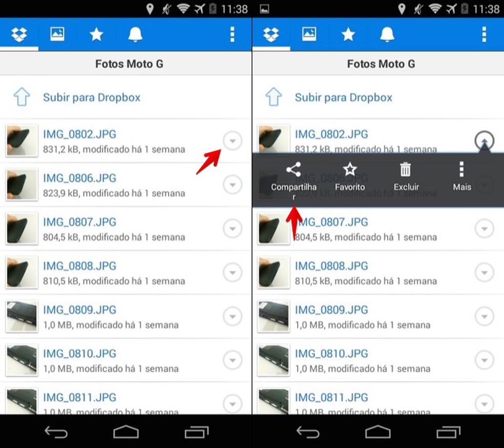Image resolution: width=504 pixels, height=448 pixels.
Task: Mark file as Favorito in action bar
Action: (350, 177)
